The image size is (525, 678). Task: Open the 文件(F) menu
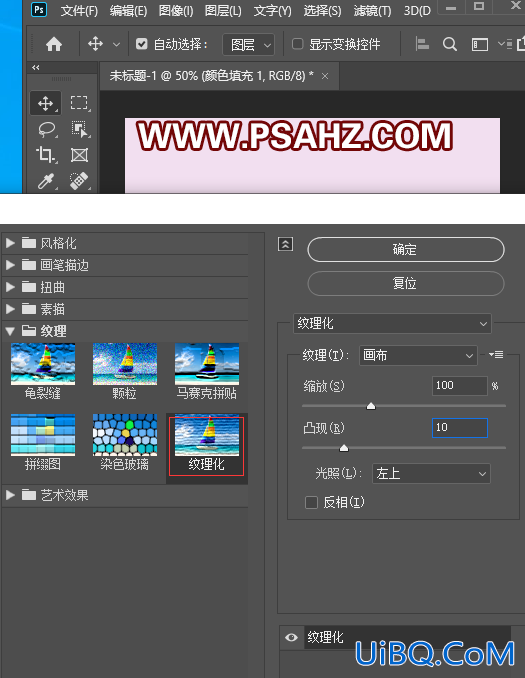coord(79,10)
